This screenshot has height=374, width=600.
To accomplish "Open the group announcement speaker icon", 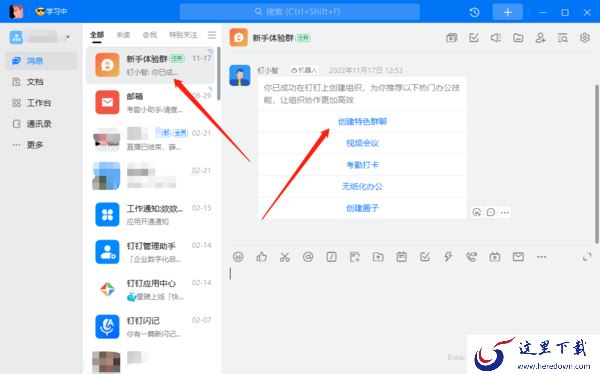I will coord(496,38).
